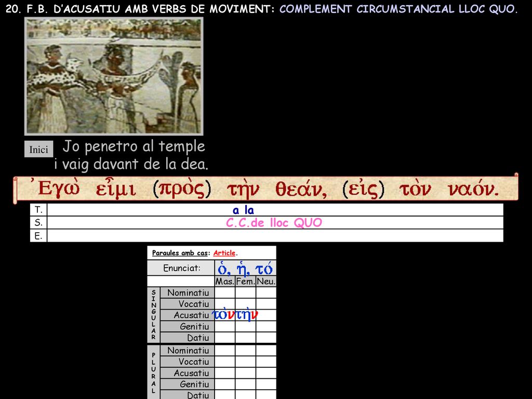Click the SINGULAR vertical label

(154, 315)
